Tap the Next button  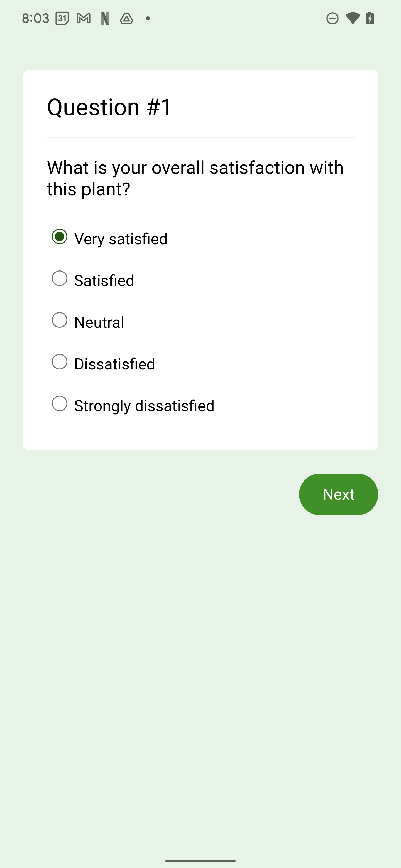(338, 494)
